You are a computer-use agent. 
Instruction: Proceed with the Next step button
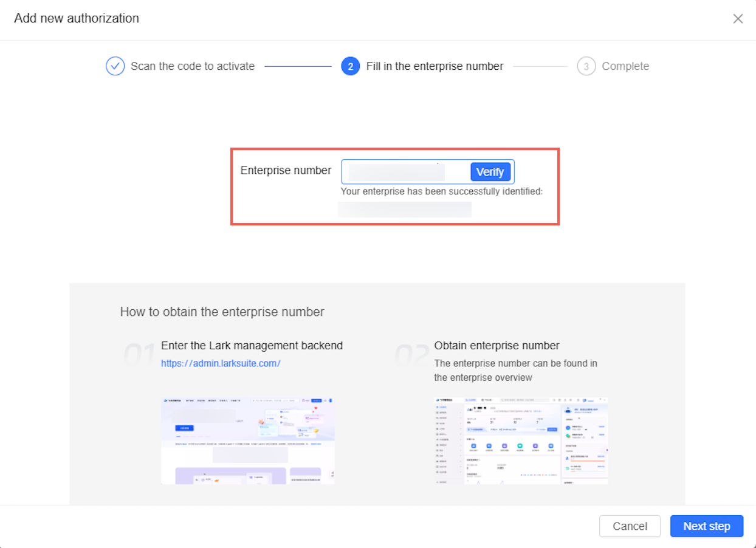(706, 526)
